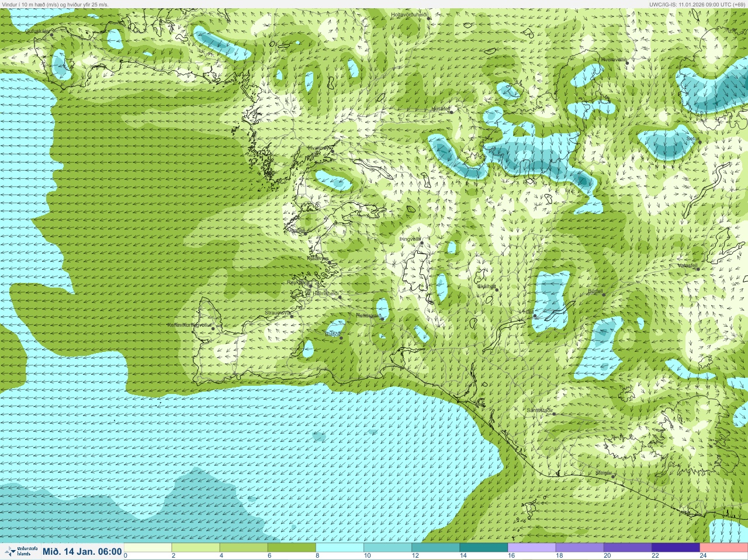Image resolution: width=748 pixels, height=560 pixels.
Task: Click the Sámsstaðir station marker
Action: 554,414
